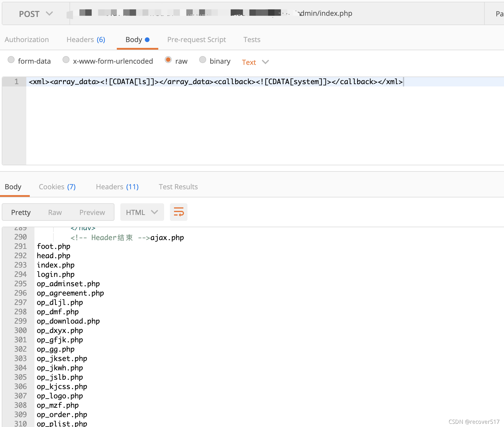Click the op_kjcss.php response line

62,386
